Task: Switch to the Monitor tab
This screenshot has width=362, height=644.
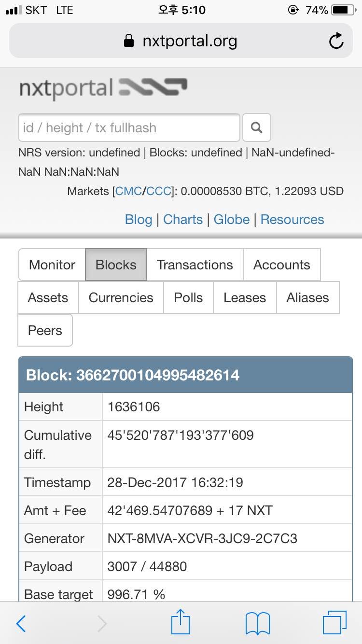Action: click(52, 265)
